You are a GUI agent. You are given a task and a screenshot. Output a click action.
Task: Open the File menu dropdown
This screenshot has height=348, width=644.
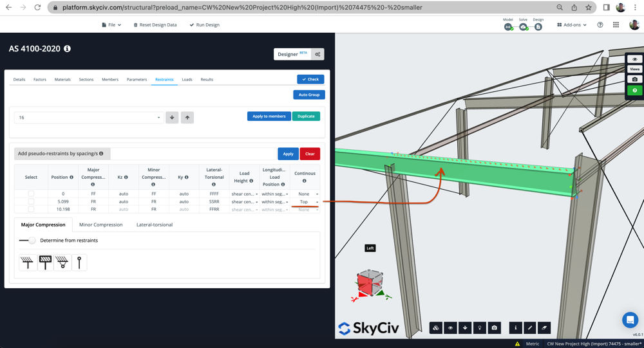111,24
